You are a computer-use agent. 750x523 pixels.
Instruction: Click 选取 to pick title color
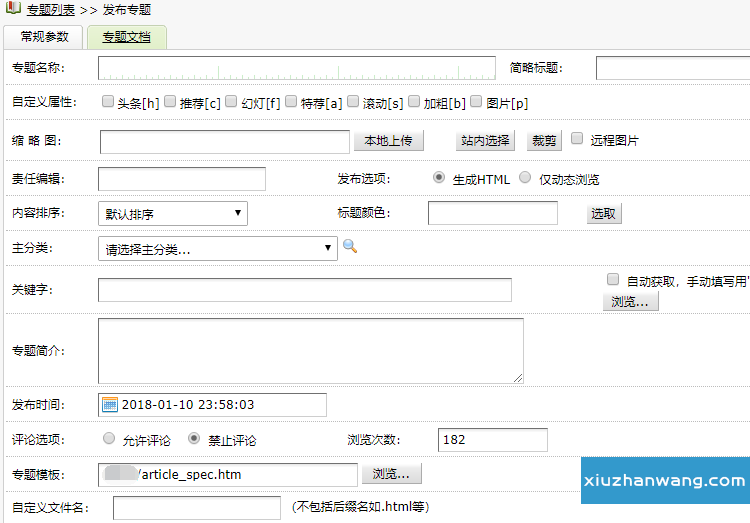click(604, 213)
